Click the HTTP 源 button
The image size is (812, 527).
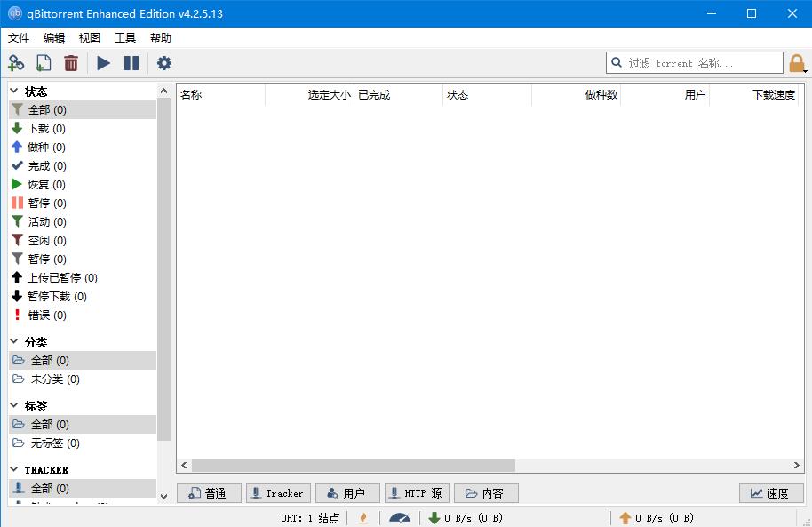(x=416, y=492)
